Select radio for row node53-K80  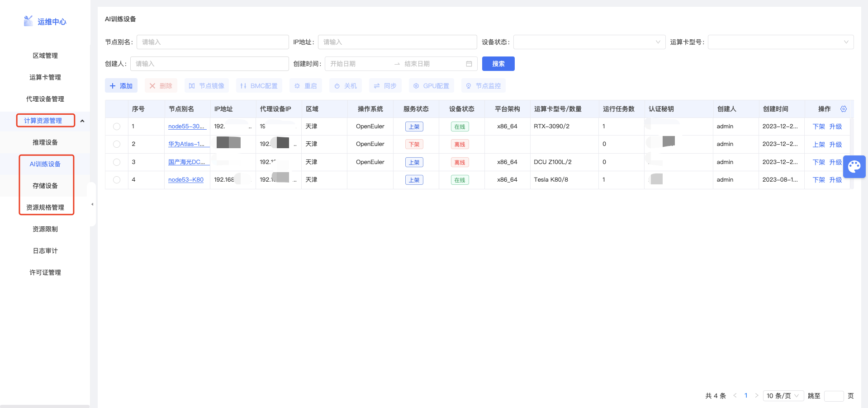click(117, 180)
